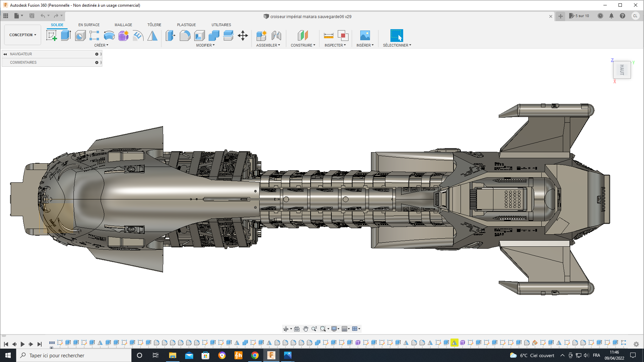Collapse Navigateur using double-arrow icon
644x362 pixels.
click(5, 54)
